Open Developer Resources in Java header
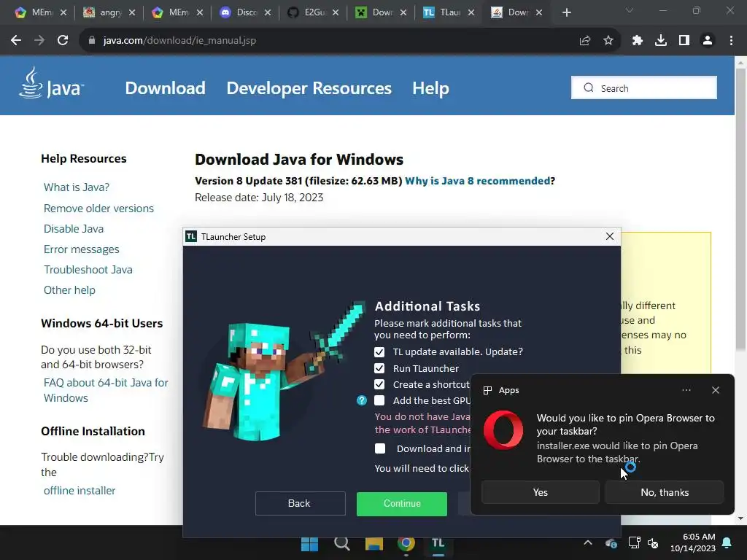 click(x=309, y=88)
